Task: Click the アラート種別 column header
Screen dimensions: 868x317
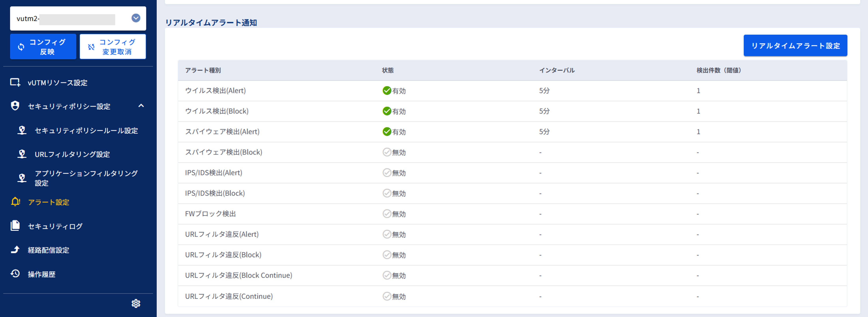Action: coord(203,70)
